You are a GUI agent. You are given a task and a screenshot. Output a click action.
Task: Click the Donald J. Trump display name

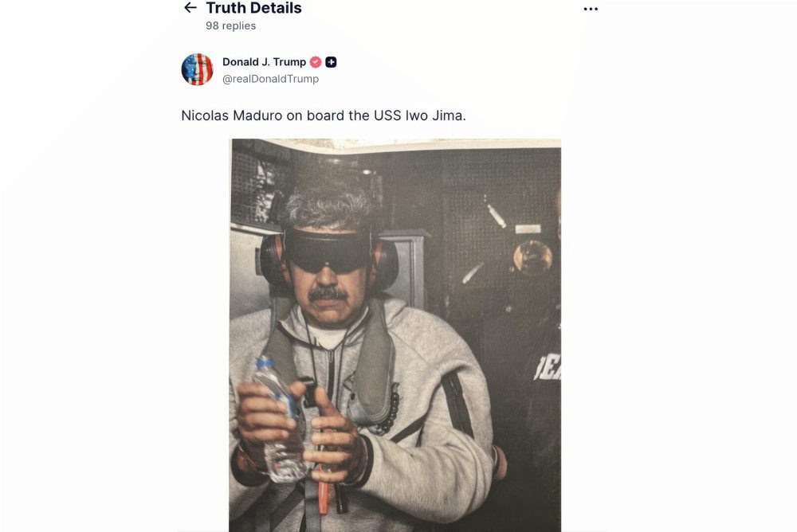tap(265, 61)
